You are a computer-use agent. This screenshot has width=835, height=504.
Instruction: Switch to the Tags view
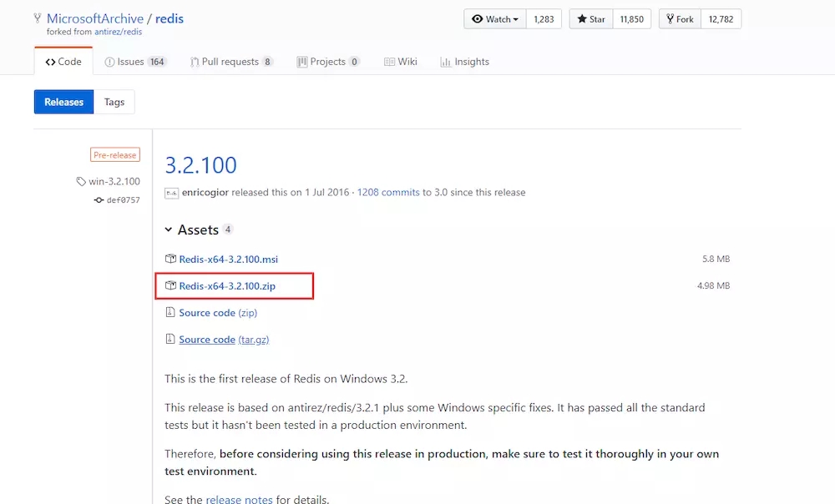[114, 102]
